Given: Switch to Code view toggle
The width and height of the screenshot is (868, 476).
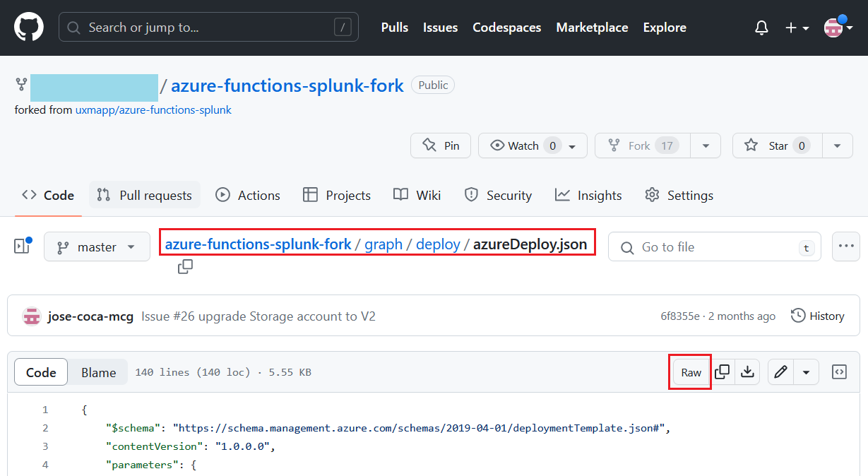Looking at the screenshot, I should pos(41,372).
